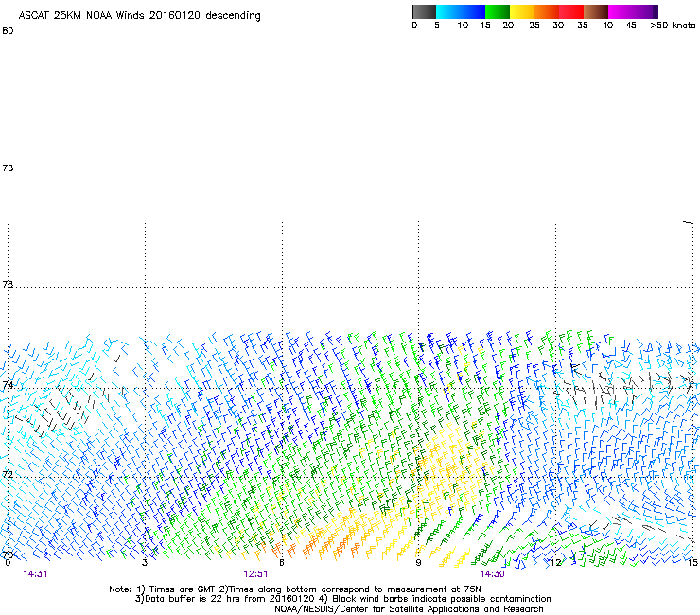
Task: Select the latitude axis label '76'
Action: point(8,284)
